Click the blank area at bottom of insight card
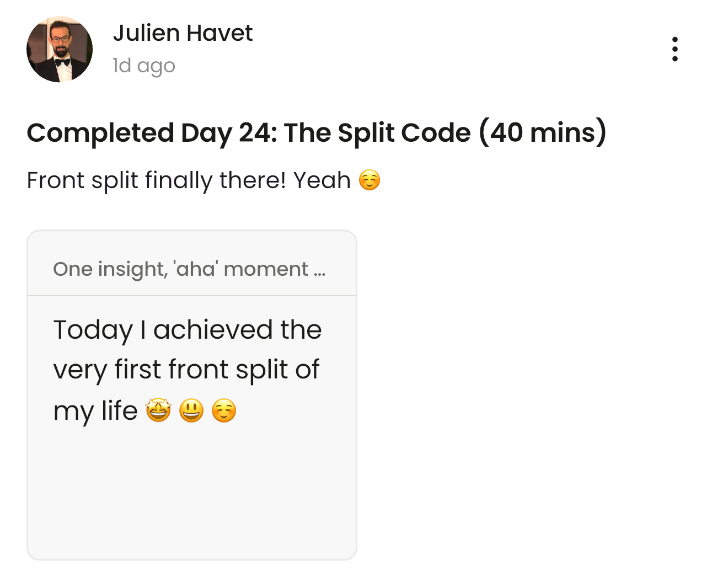The height and width of the screenshot is (582, 728). [x=191, y=496]
